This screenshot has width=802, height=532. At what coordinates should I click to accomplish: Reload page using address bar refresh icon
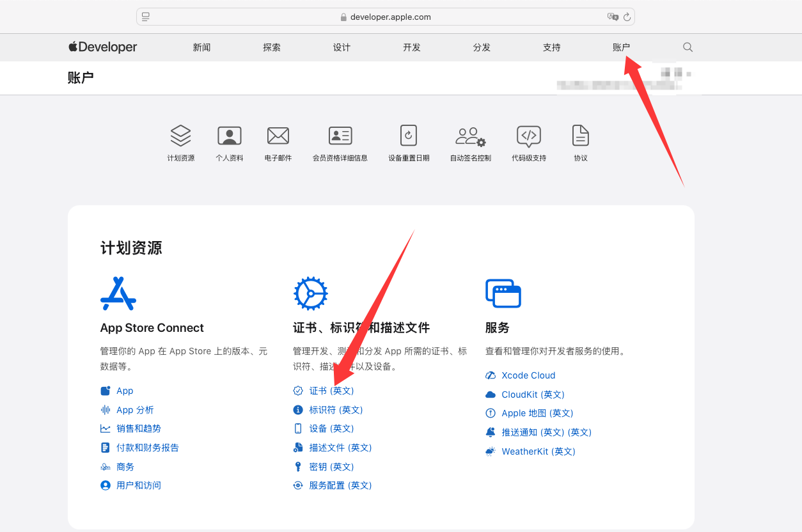(x=627, y=17)
